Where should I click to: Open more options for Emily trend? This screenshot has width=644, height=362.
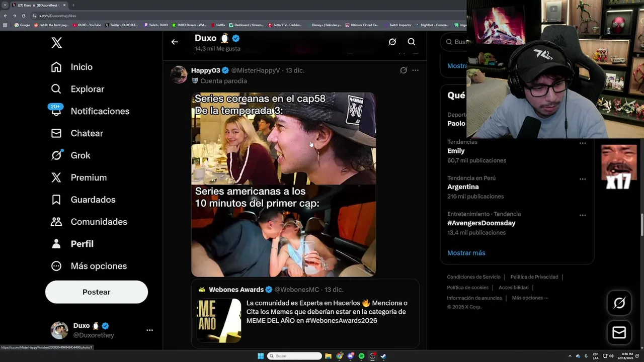click(x=583, y=143)
